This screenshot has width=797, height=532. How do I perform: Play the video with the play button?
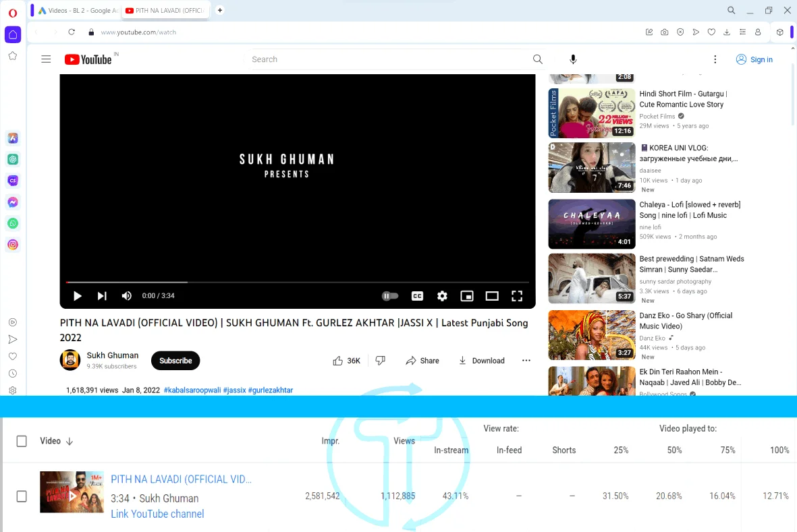click(x=77, y=296)
